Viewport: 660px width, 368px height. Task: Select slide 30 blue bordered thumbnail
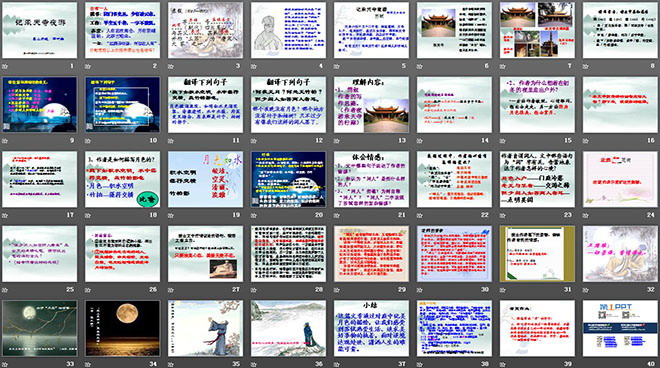[454, 254]
